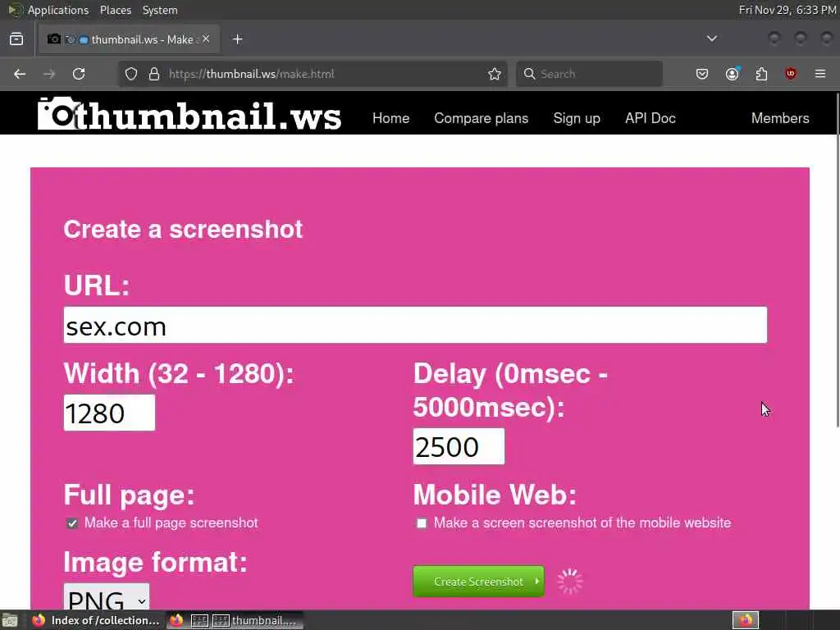The image size is (840, 630).
Task: Reload the page with the refresh icon
Action: (x=79, y=74)
